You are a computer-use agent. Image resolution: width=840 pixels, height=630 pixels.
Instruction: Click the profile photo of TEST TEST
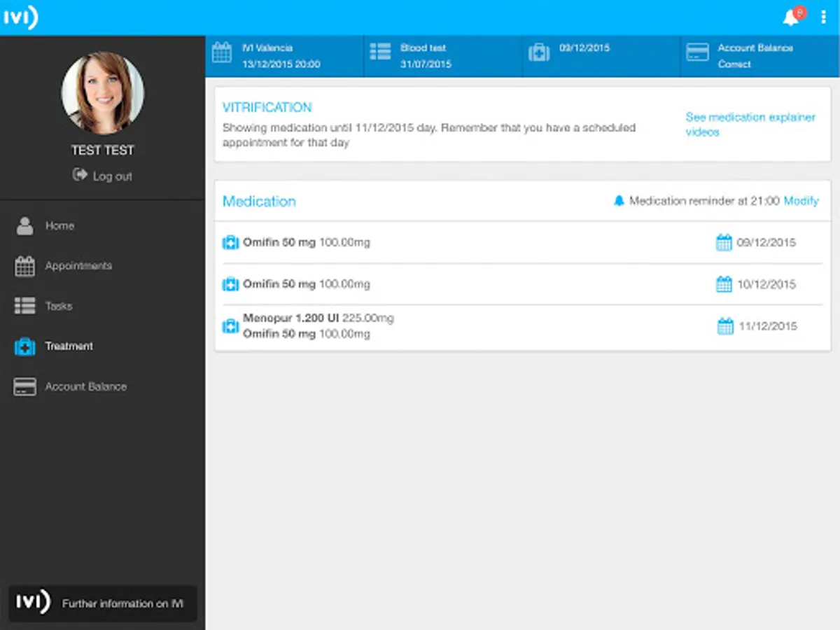[x=102, y=93]
